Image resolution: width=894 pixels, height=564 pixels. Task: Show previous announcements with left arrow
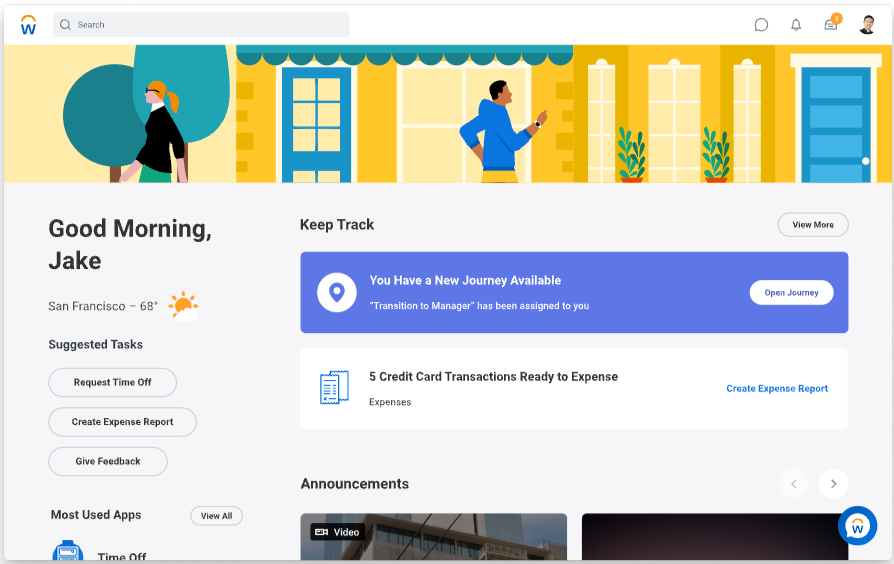coord(794,484)
